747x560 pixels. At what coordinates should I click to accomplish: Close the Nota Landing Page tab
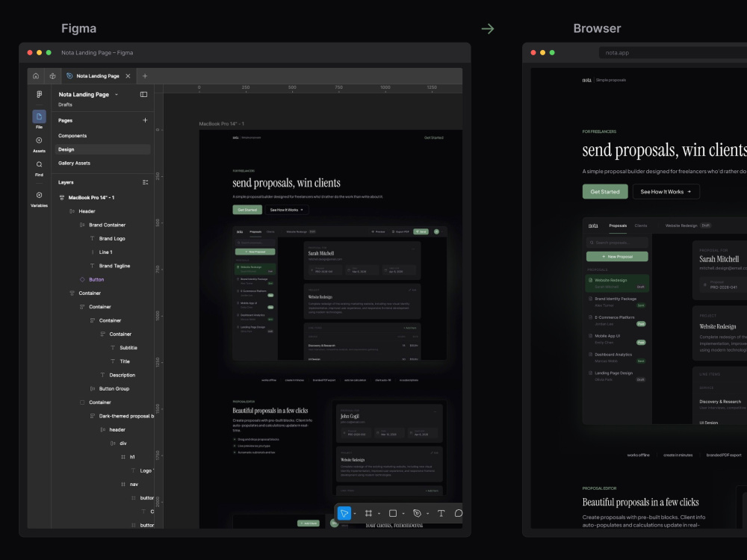pos(128,75)
